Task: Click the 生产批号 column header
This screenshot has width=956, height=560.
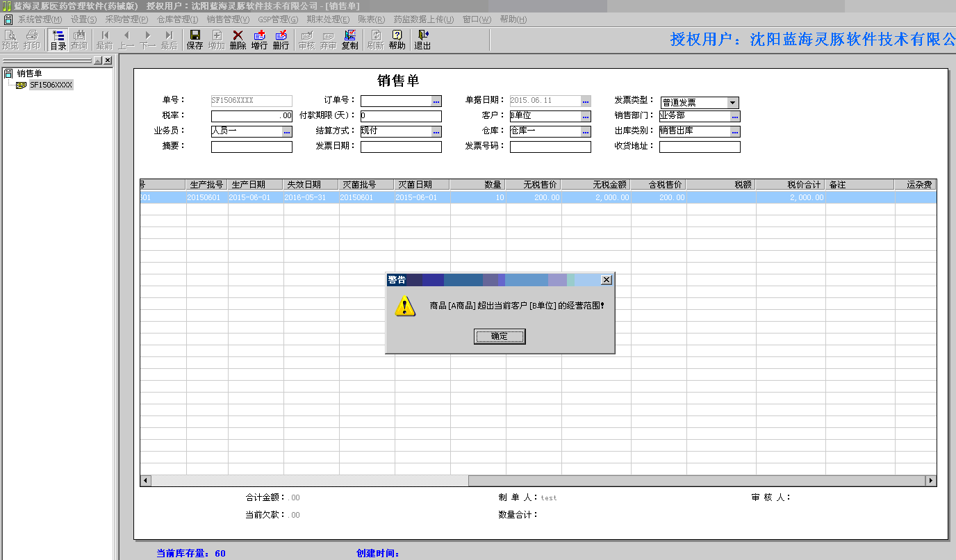Action: (x=207, y=185)
